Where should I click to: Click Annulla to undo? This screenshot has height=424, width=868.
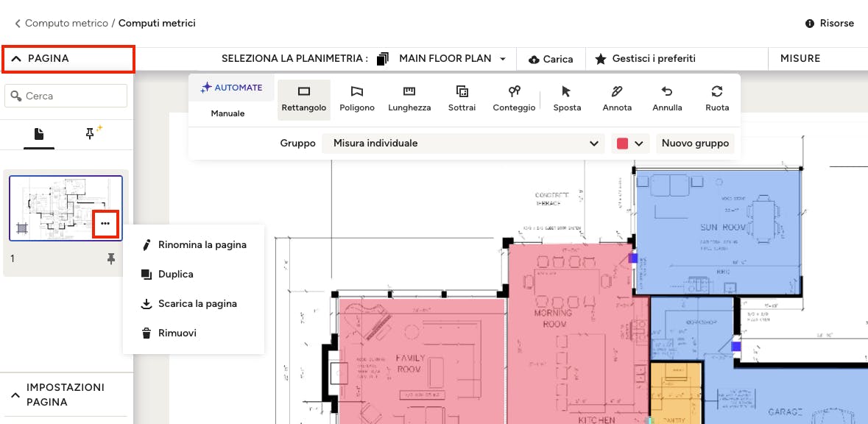667,99
